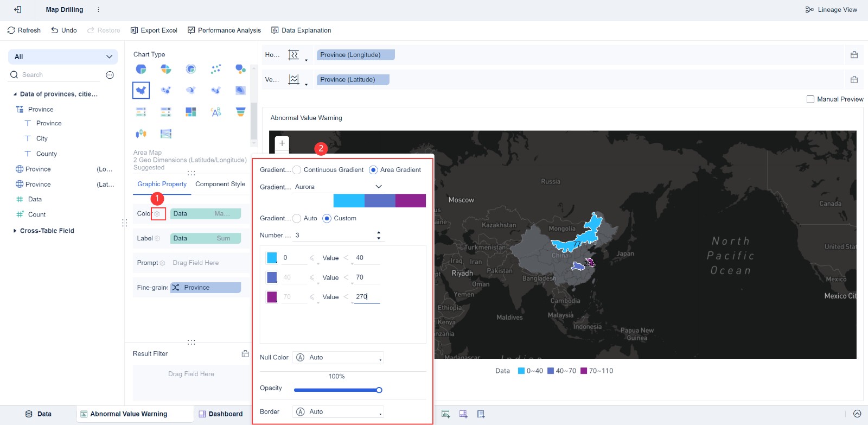Pick the heat map chart type
Screen dimensions: 868x425
pyautogui.click(x=240, y=90)
